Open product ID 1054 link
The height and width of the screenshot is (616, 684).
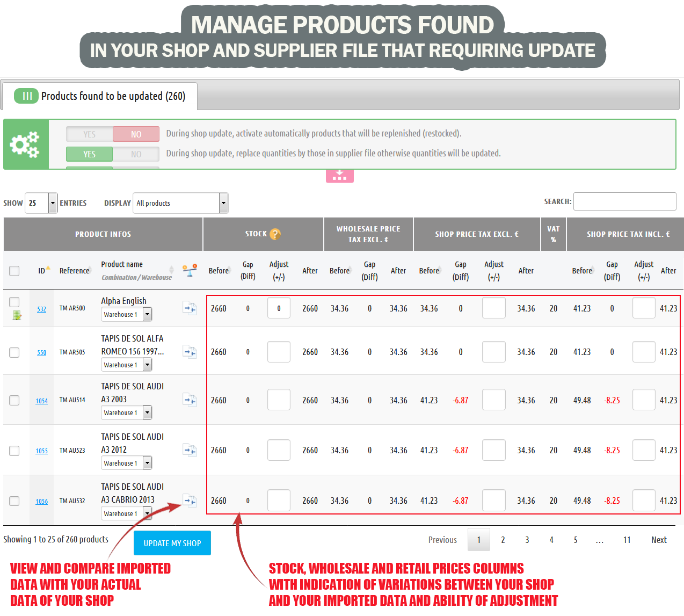click(x=41, y=401)
